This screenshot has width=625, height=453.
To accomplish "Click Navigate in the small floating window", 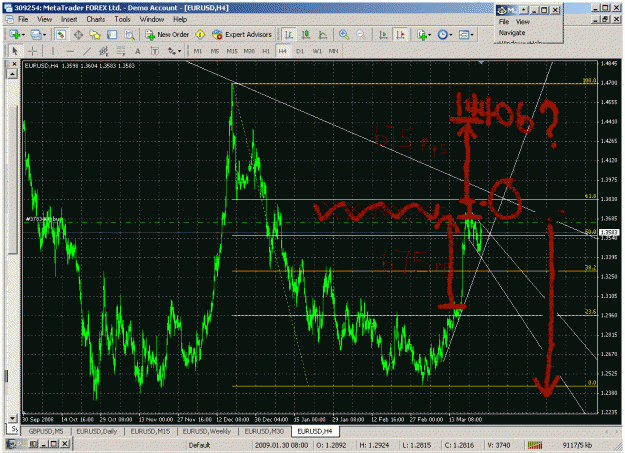I will (512, 33).
